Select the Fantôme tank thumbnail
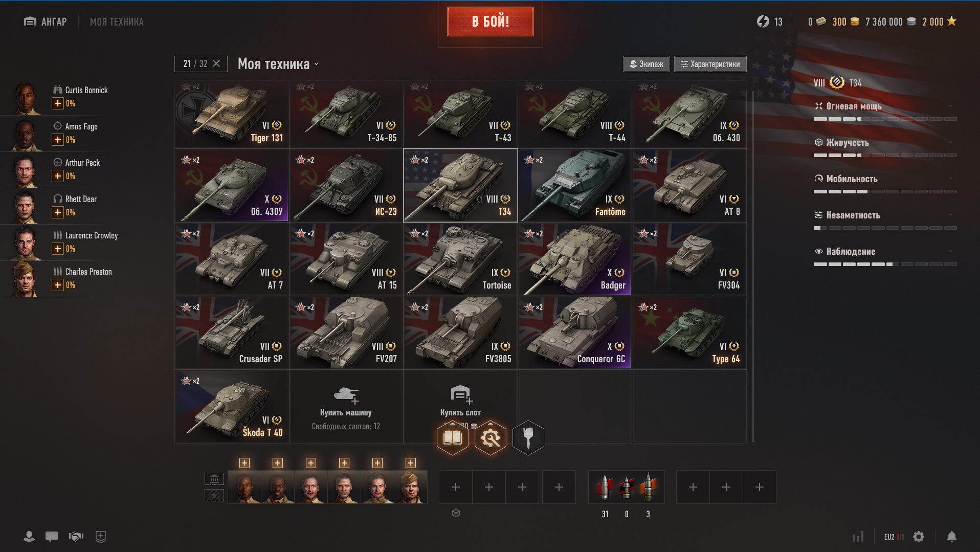This screenshot has height=552, width=980. pos(575,185)
